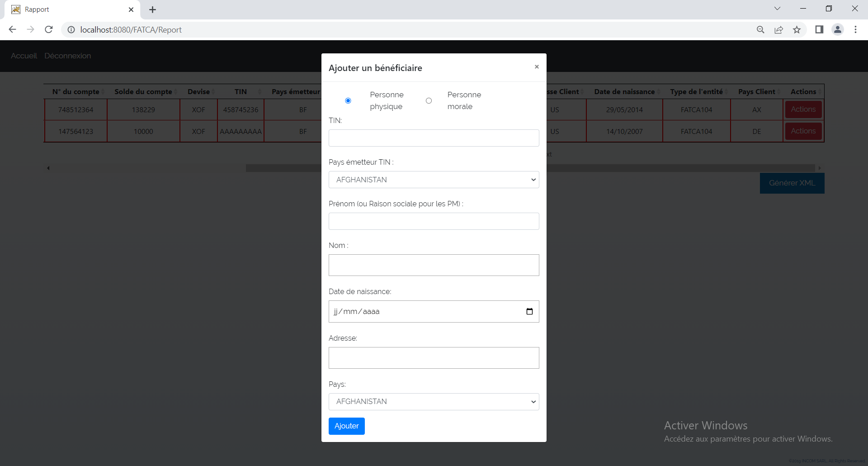
Task: Click the Date de naissance date field
Action: 434,311
